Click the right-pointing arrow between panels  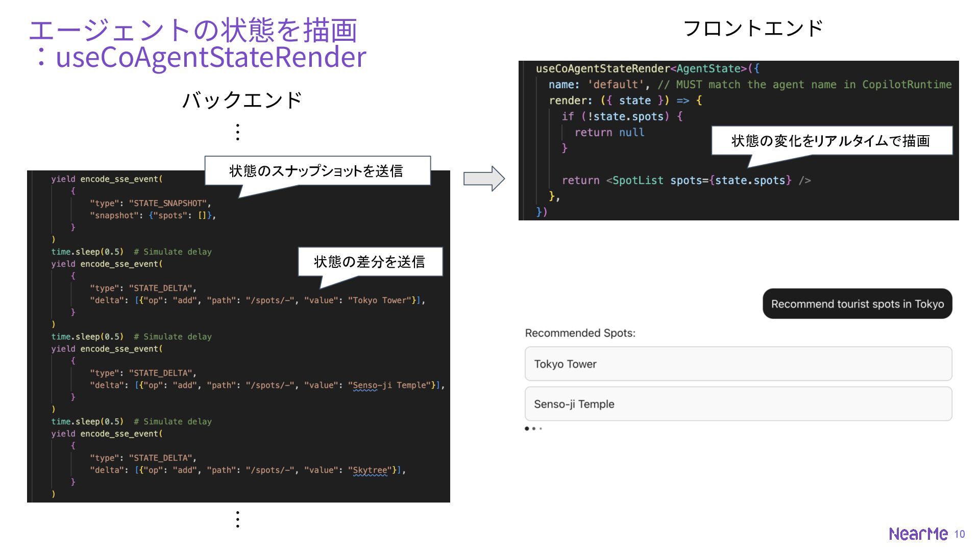(483, 179)
